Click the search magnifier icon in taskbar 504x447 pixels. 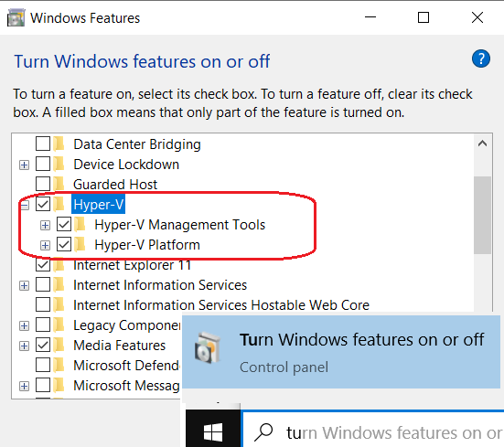[263, 431]
